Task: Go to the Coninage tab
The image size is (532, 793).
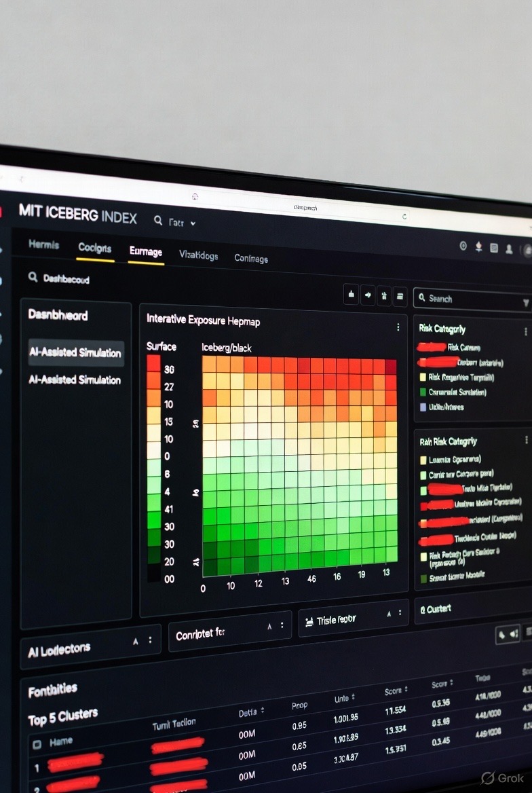Action: coord(251,259)
